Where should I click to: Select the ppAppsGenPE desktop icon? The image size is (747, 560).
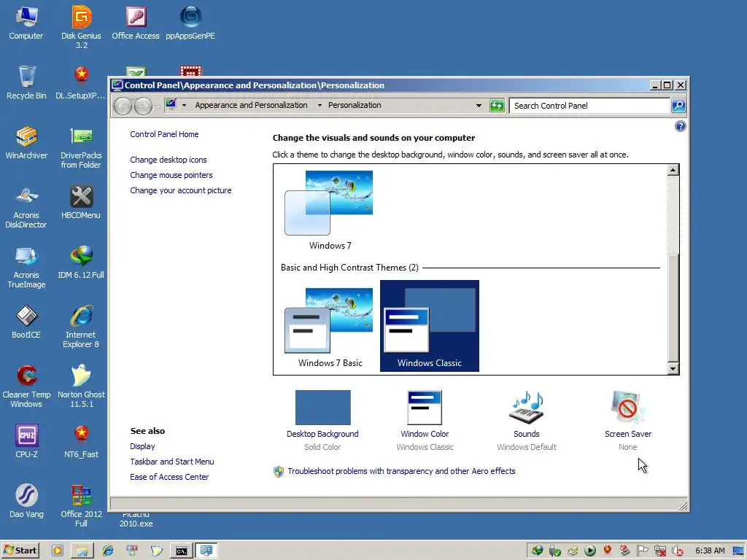coord(190,23)
